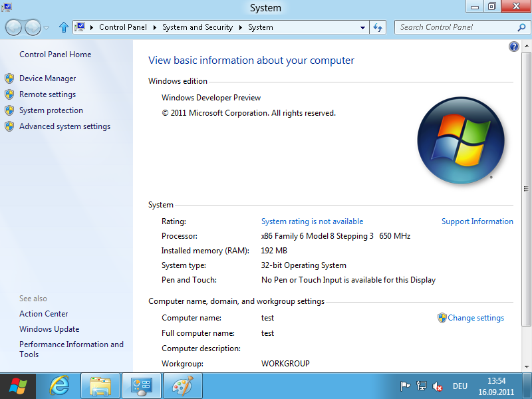The image size is (532, 399).
Task: Click the Change settings link
Action: [475, 318]
